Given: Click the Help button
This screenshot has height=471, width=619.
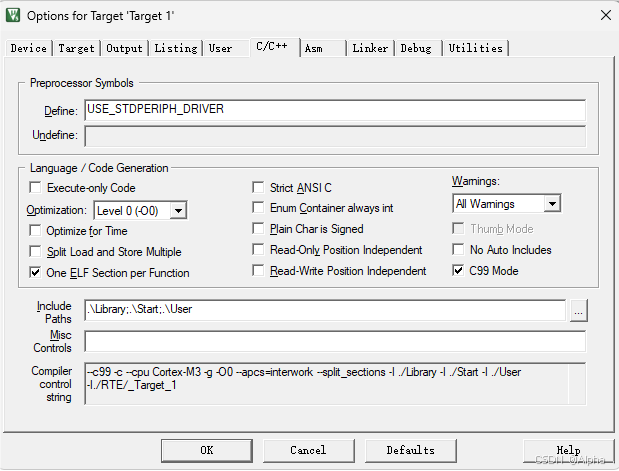Looking at the screenshot, I should click(x=568, y=450).
